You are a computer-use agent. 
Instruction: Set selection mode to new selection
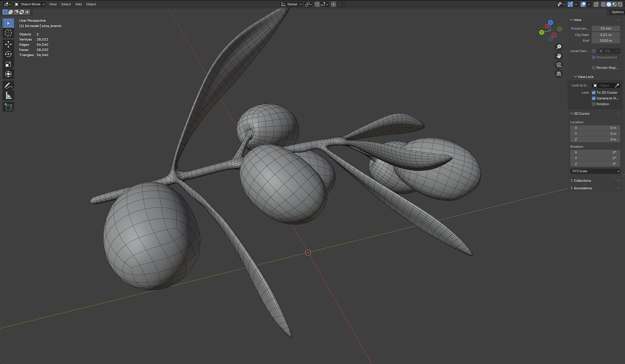click(x=5, y=12)
